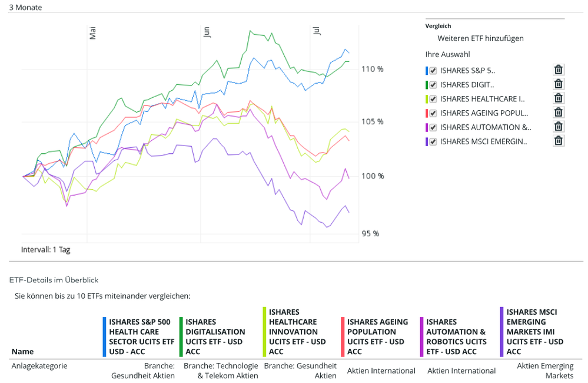588x383 pixels.
Task: Click trash icon for ISHARES HEALTHCARE I..
Action: point(559,98)
